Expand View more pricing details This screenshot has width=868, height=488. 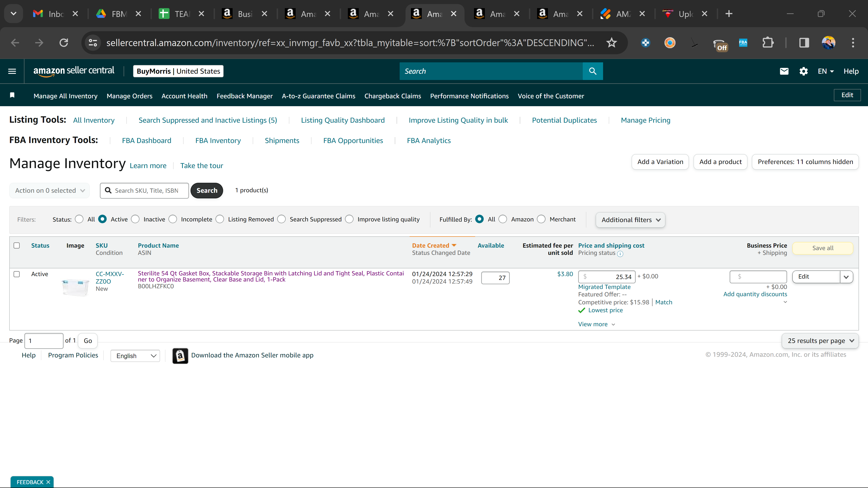(597, 324)
